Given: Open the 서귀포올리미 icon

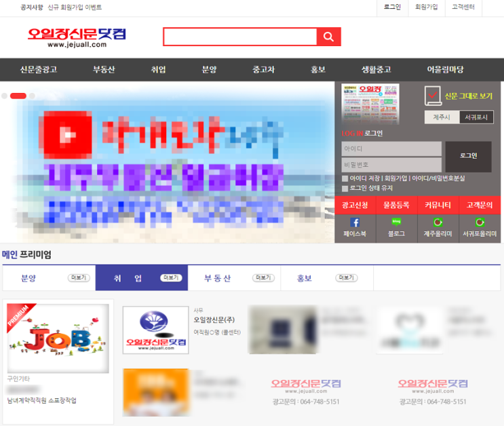Looking at the screenshot, I should 480,222.
